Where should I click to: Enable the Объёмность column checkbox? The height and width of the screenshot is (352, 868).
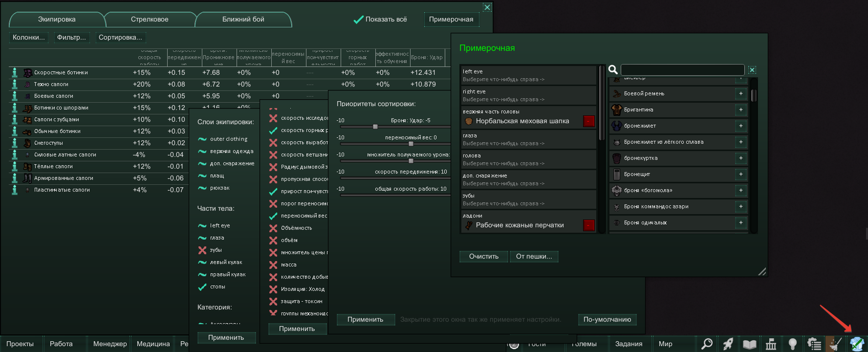click(273, 228)
